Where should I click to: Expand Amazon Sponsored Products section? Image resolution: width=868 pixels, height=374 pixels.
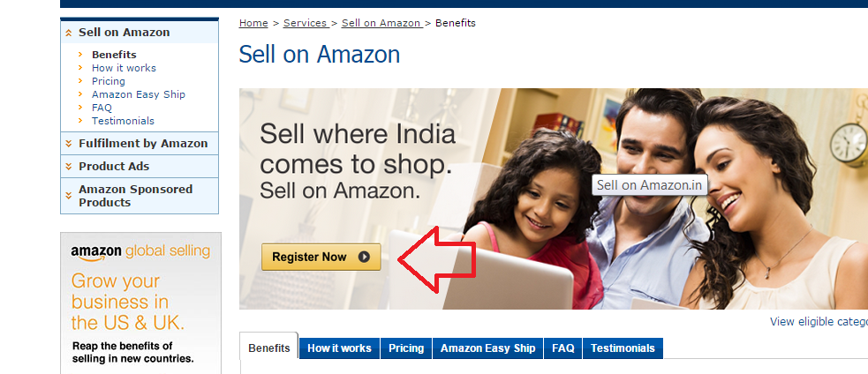click(x=140, y=196)
